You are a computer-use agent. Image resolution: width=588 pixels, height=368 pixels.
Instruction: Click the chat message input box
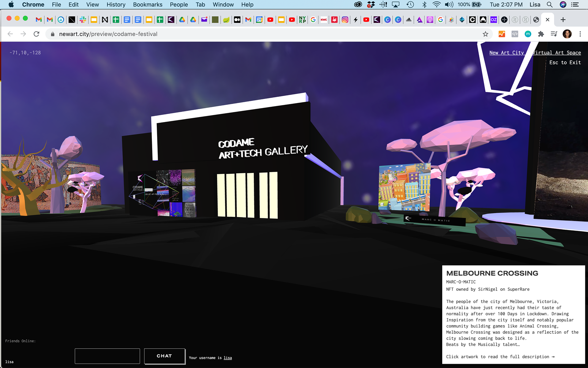[x=107, y=356]
